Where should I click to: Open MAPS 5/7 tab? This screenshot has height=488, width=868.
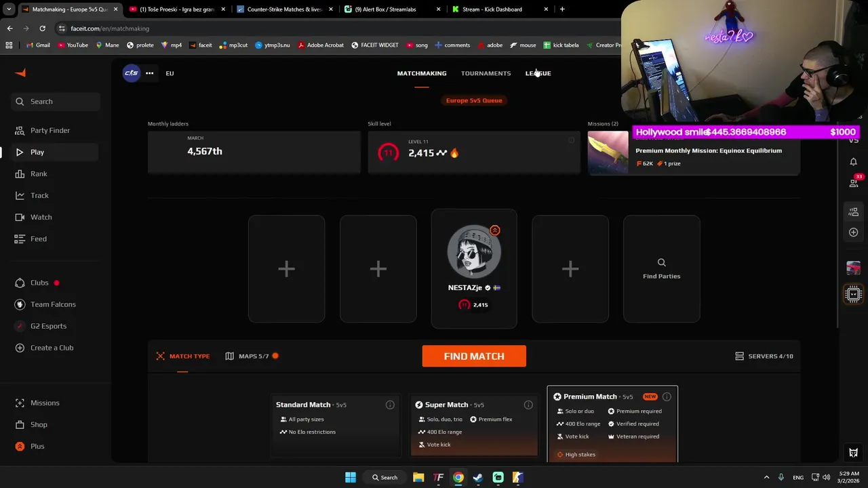pyautogui.click(x=252, y=356)
